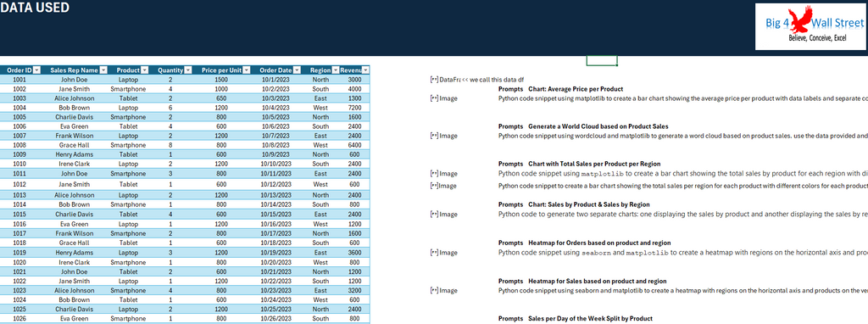This screenshot has height=324, width=868.
Task: Click Image icon for Heatmap for Sales
Action: [x=444, y=290]
